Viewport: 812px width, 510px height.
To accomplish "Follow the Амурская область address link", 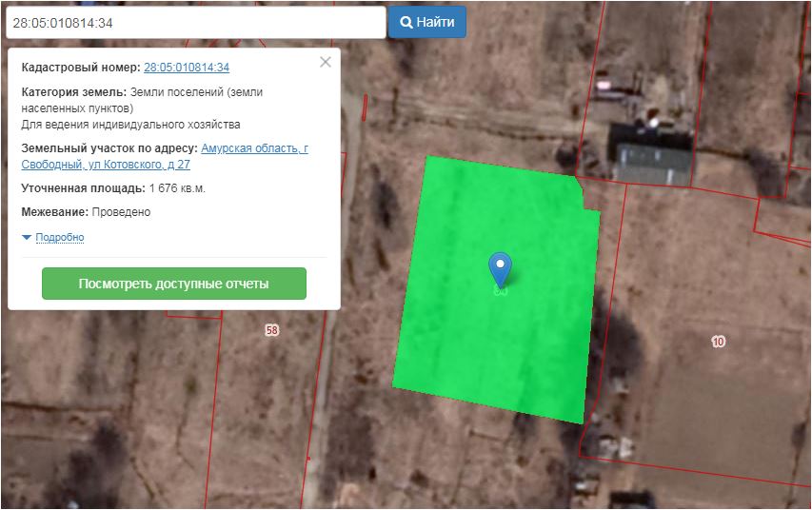I will 254,148.
